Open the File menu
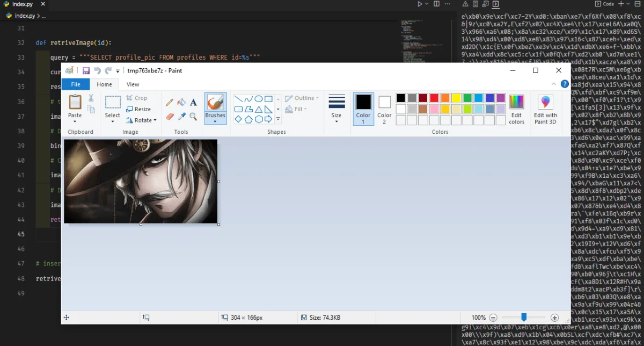The width and height of the screenshot is (644, 346). point(76,84)
